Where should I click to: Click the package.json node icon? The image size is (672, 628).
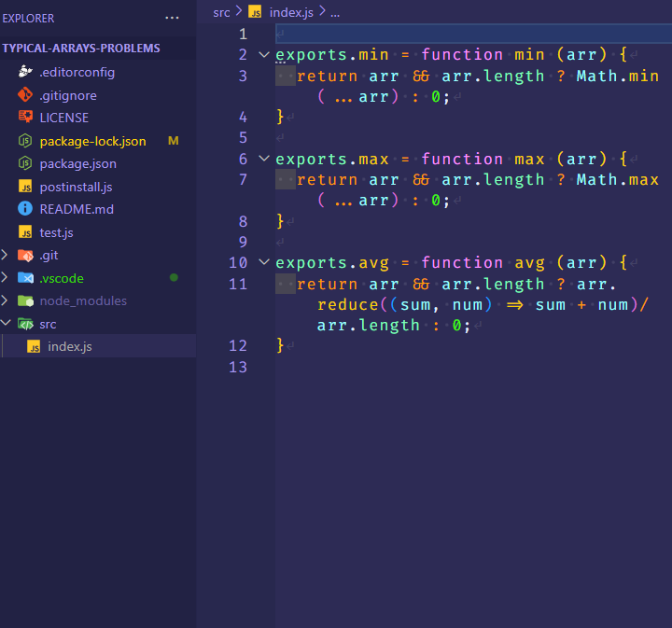25,163
